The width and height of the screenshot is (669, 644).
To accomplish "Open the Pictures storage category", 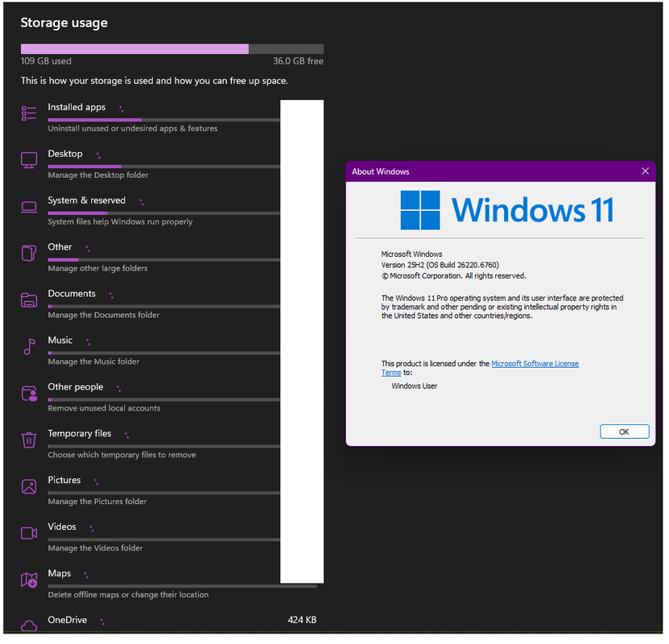I will point(172,491).
